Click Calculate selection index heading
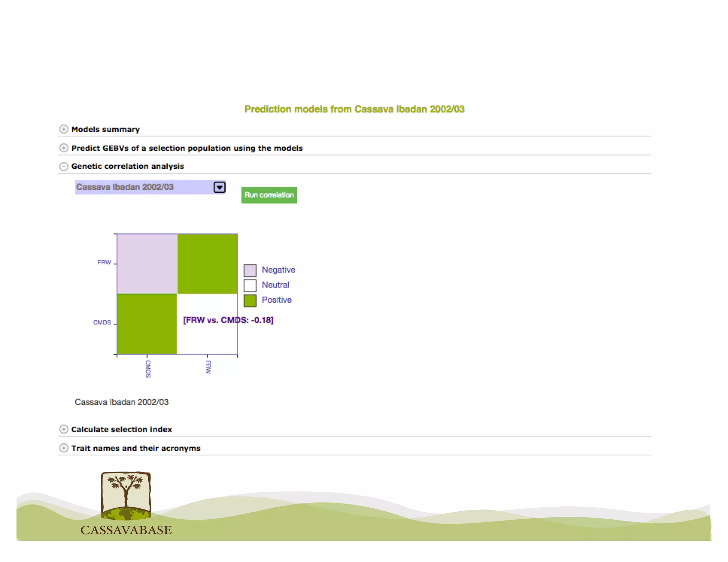Image resolution: width=728 pixels, height=562 pixels. tap(122, 429)
